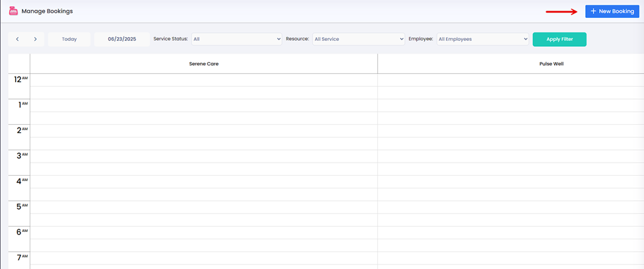
Task: Click the 1 AM time label
Action: (22, 104)
